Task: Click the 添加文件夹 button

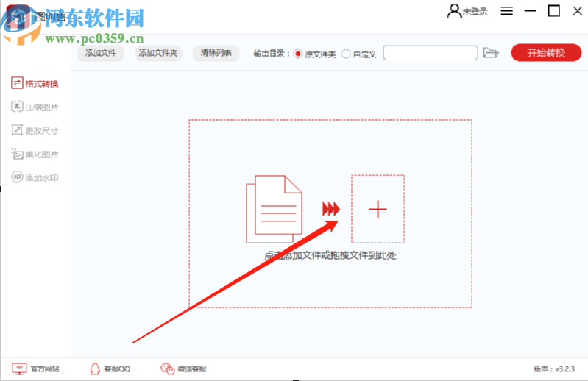Action: pos(158,53)
